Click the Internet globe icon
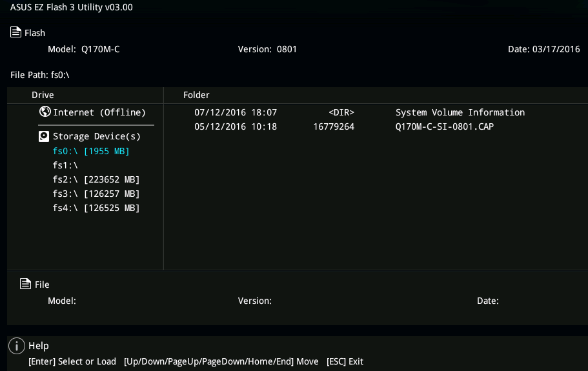 (45, 111)
